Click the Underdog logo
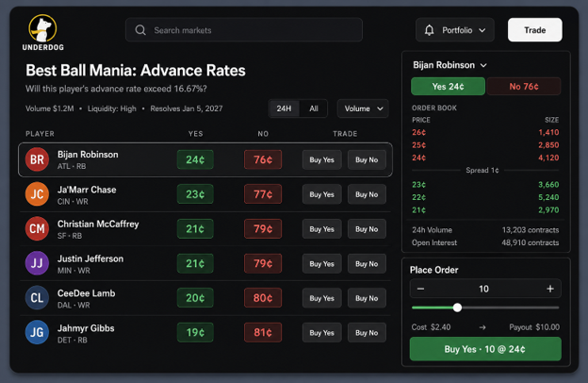Screen dimensions: 588x383 [x=42, y=32]
